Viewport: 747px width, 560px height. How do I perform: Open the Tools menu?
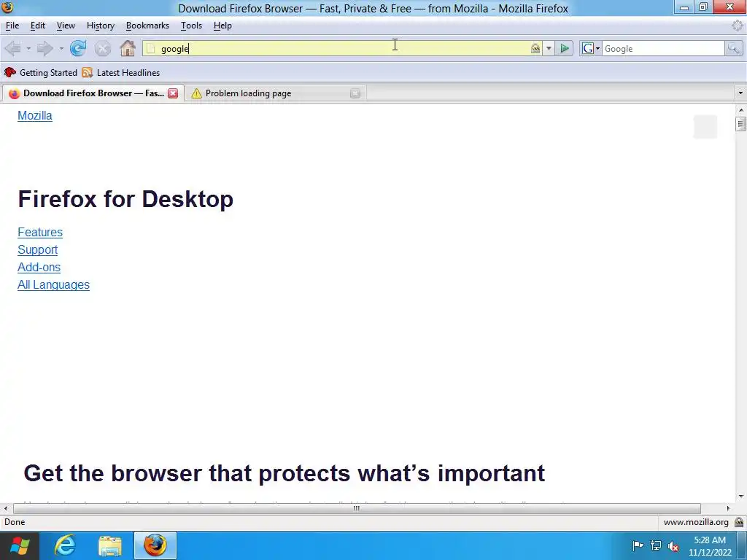[192, 26]
